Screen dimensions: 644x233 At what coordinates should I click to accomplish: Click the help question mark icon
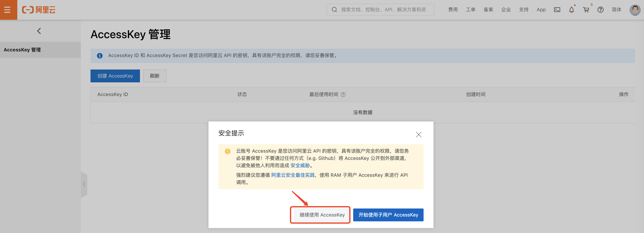[600, 10]
